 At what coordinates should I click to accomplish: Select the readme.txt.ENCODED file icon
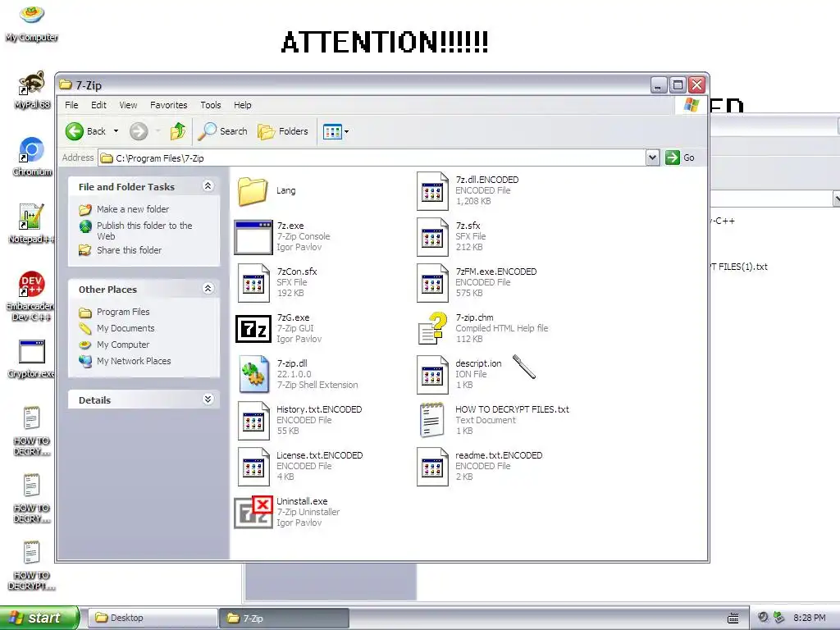tap(431, 467)
